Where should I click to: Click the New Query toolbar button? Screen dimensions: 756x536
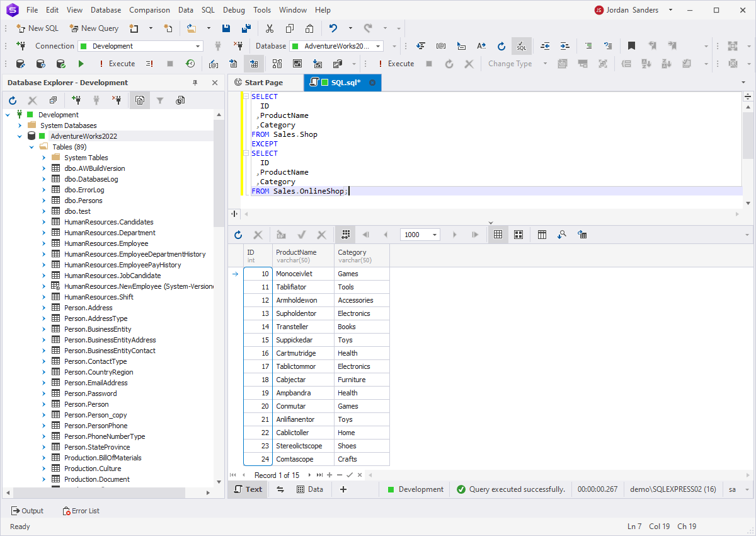[x=94, y=28]
